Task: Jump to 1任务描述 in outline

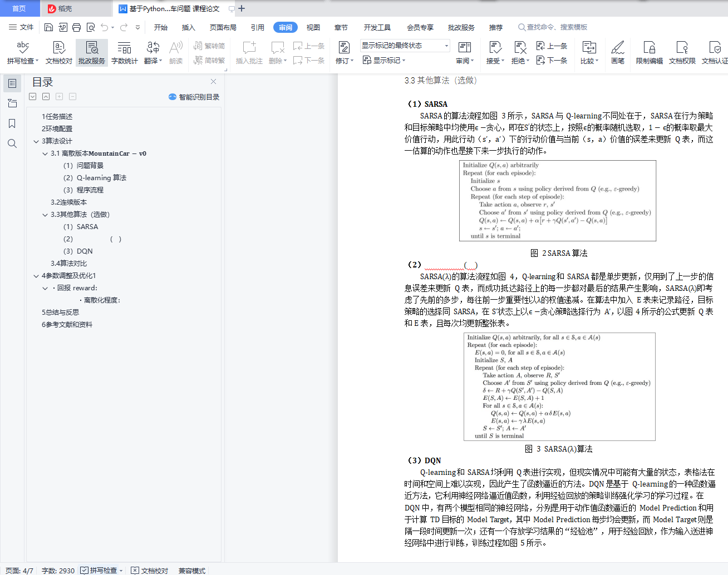Action: coord(57,117)
